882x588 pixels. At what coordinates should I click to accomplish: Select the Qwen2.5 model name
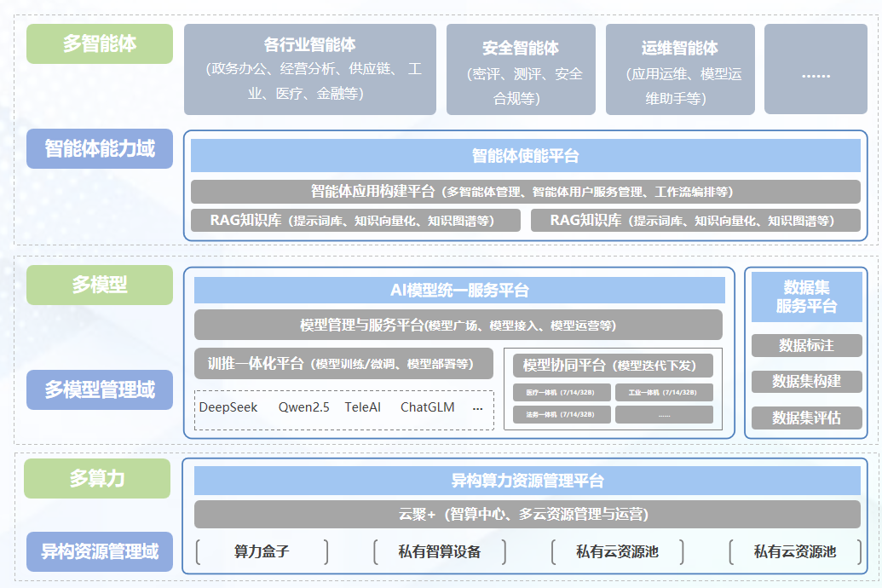[303, 407]
